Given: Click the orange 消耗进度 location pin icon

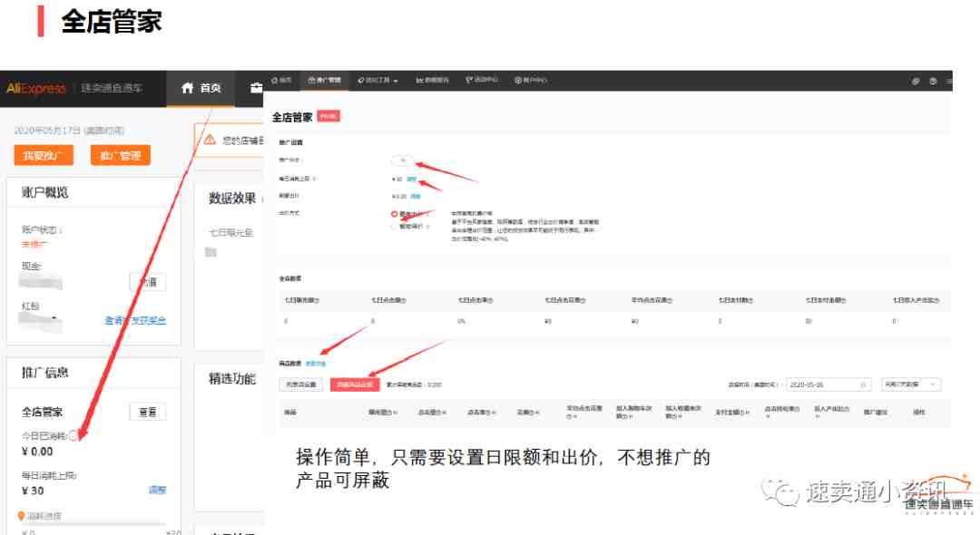Looking at the screenshot, I should (x=22, y=516).
